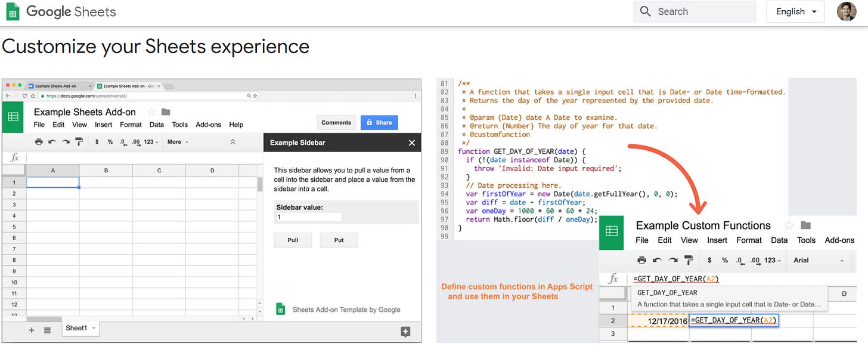
Task: Open Add-ons menu in Example Sheets Add-on
Action: (x=209, y=125)
